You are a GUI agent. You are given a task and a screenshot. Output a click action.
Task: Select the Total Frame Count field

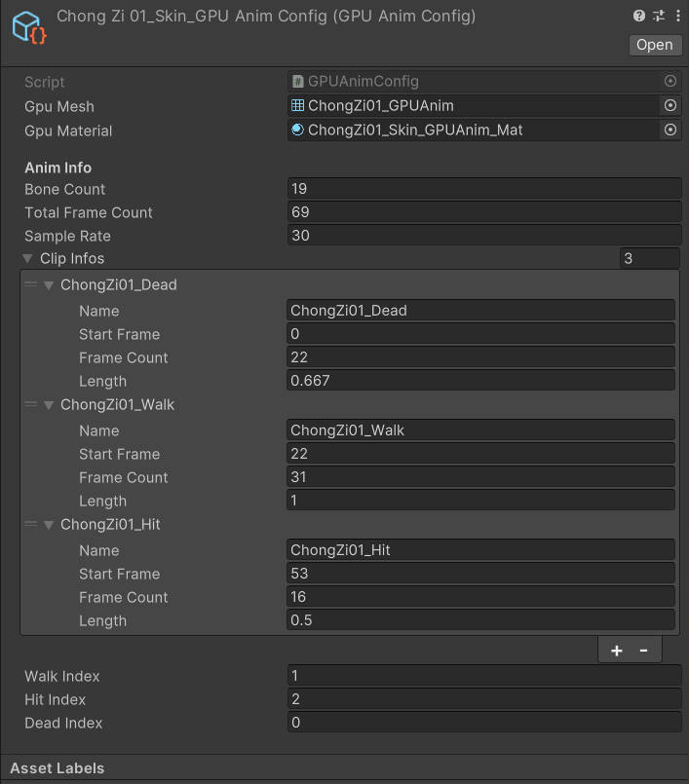tap(483, 212)
